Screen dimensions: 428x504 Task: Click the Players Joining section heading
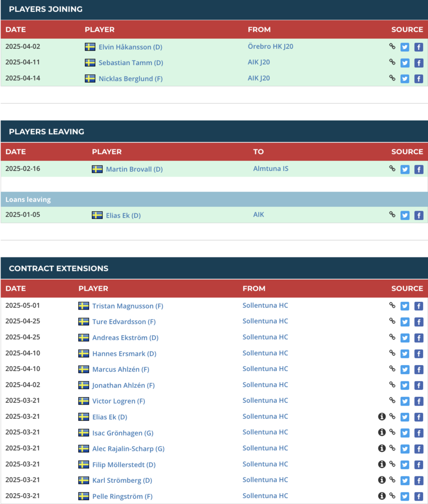[46, 9]
